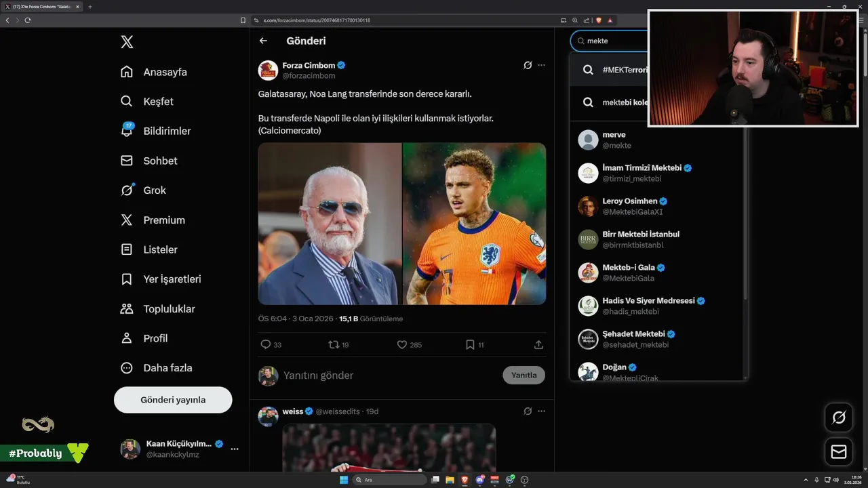
Task: Open the floating messages envelope button
Action: point(839,451)
